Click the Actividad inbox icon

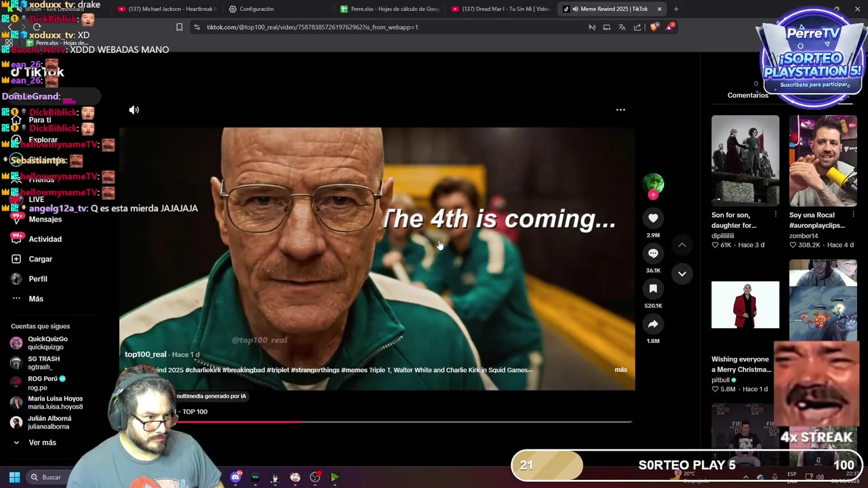(x=16, y=239)
